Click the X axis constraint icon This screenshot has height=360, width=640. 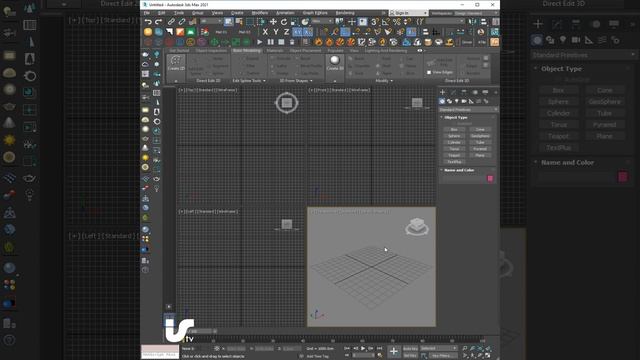point(265,32)
